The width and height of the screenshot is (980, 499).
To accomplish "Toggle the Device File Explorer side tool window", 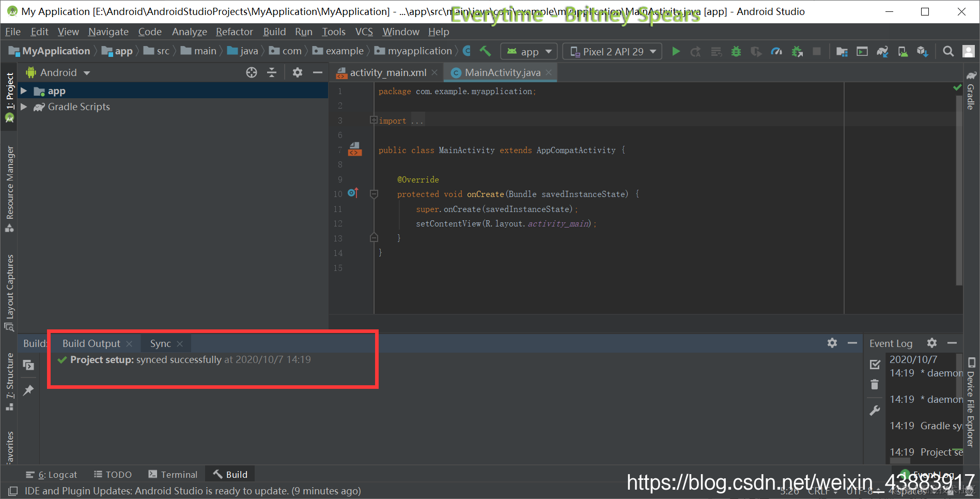I will click(x=971, y=402).
